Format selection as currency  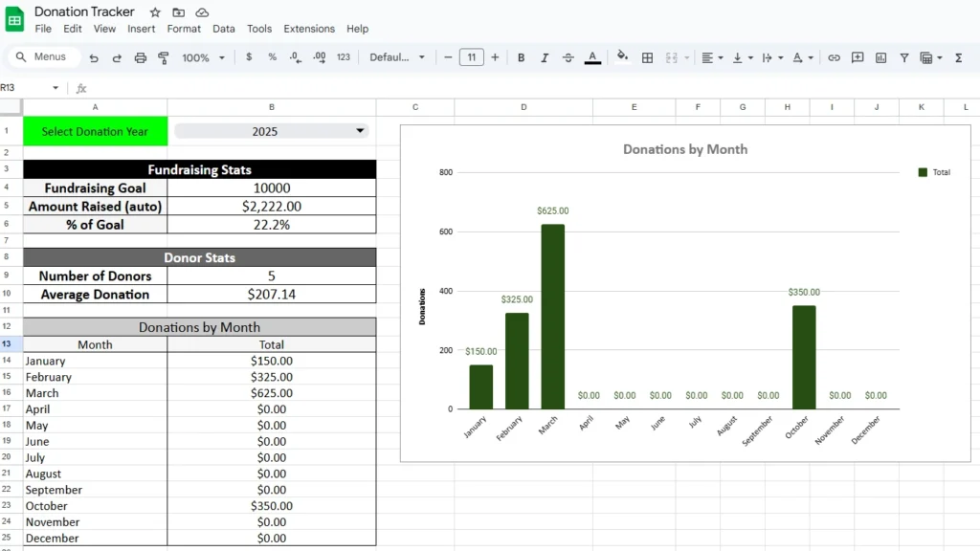point(248,57)
